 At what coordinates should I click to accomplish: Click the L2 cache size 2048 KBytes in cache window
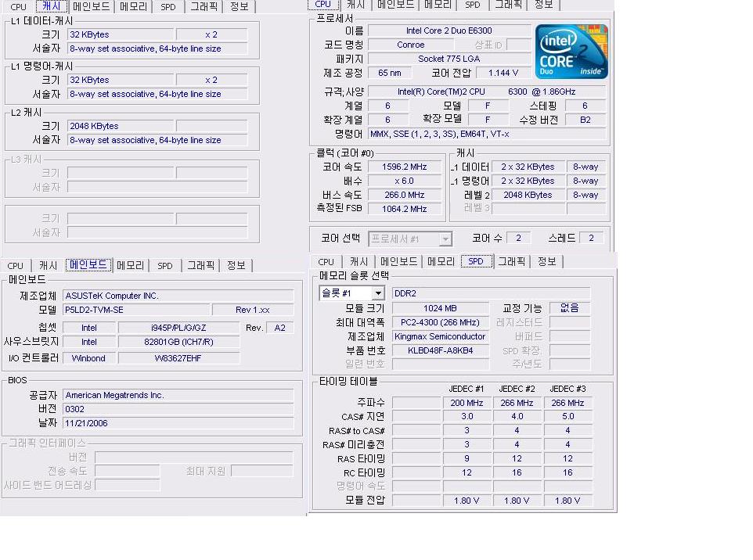pyautogui.click(x=121, y=126)
